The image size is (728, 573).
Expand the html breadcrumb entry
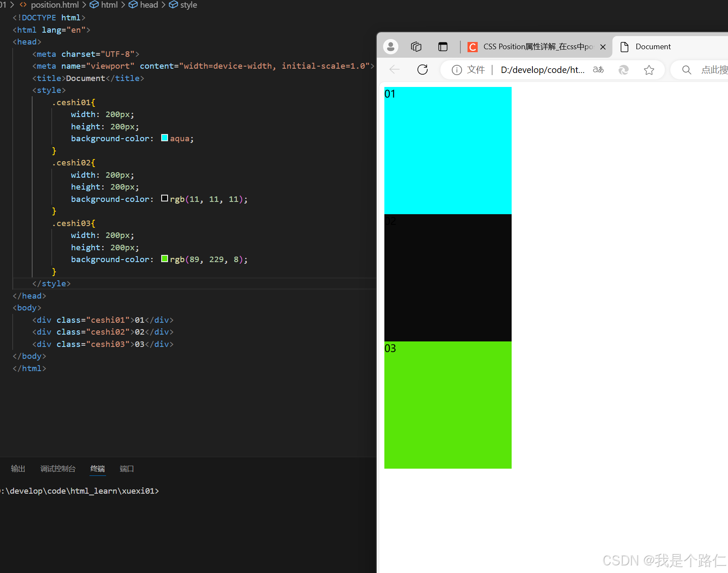tap(109, 5)
